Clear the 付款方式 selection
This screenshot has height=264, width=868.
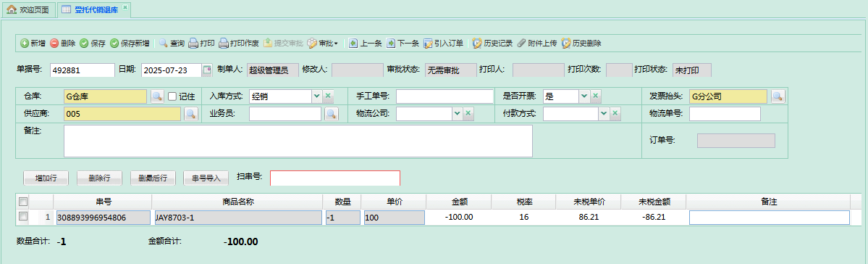[x=615, y=115]
